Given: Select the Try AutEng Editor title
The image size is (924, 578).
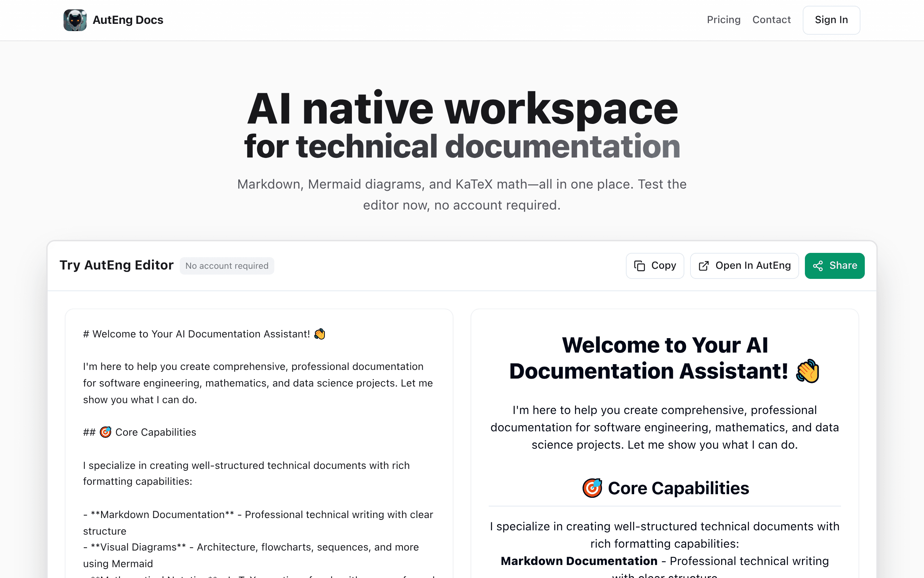Looking at the screenshot, I should tap(117, 265).
